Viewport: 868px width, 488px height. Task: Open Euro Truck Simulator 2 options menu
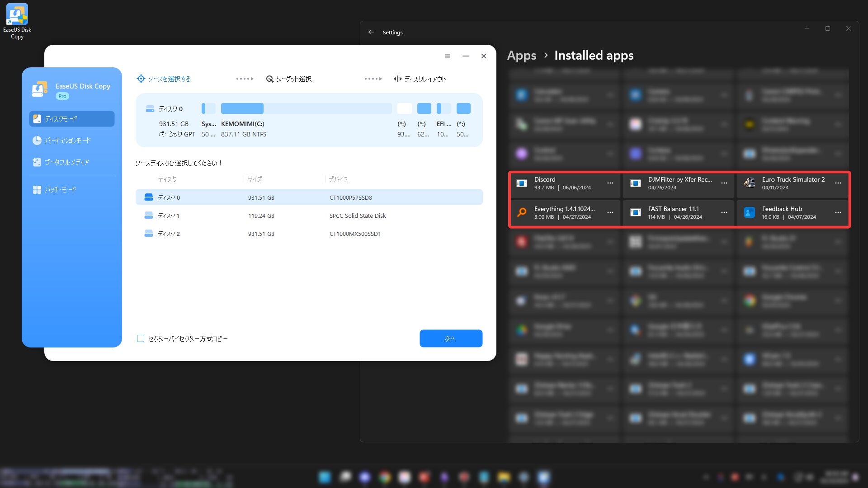point(838,183)
